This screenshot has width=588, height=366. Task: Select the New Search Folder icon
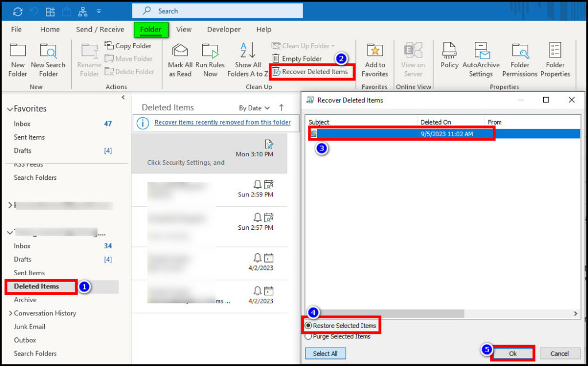(x=48, y=57)
